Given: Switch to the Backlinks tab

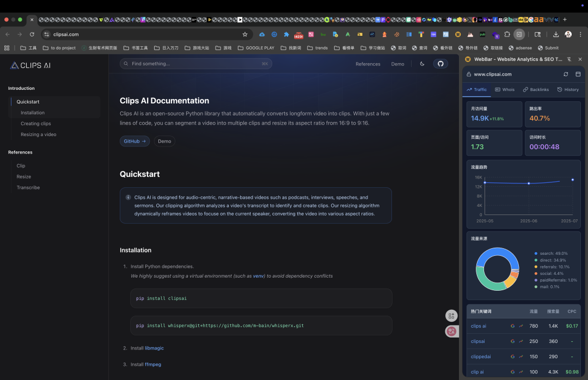Looking at the screenshot, I should coord(536,90).
